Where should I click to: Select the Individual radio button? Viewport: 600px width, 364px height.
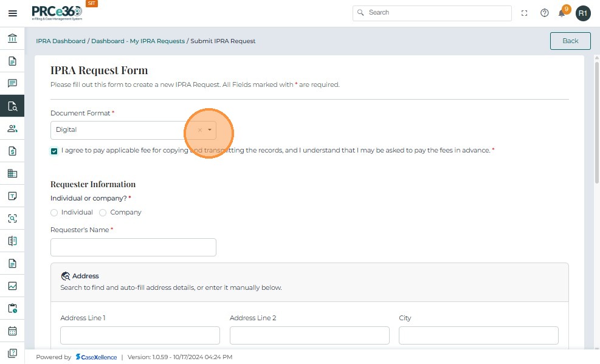tap(54, 213)
